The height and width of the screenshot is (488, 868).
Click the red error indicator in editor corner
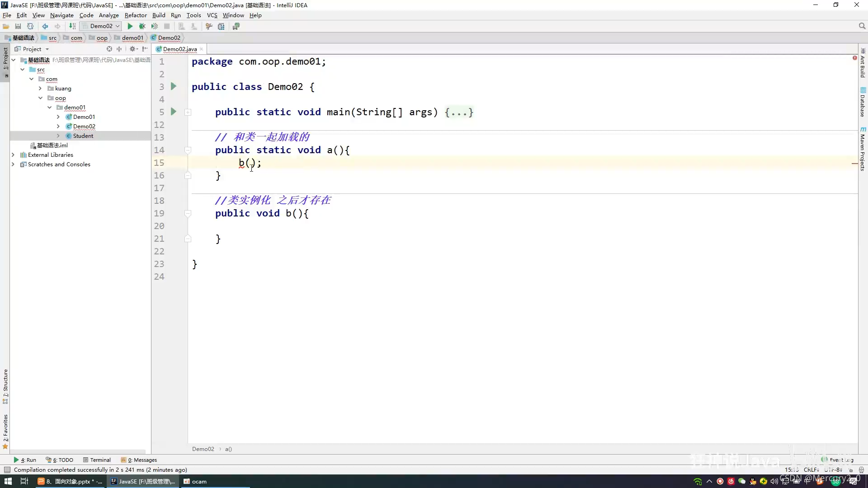854,58
